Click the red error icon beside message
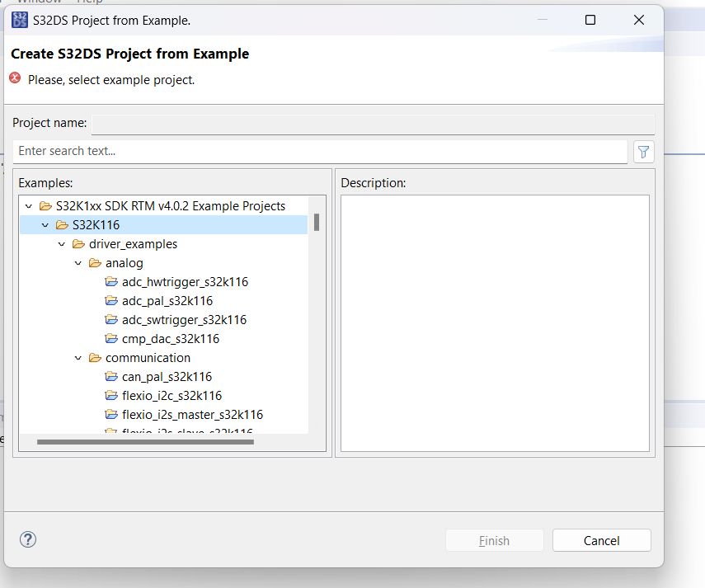 [x=15, y=78]
